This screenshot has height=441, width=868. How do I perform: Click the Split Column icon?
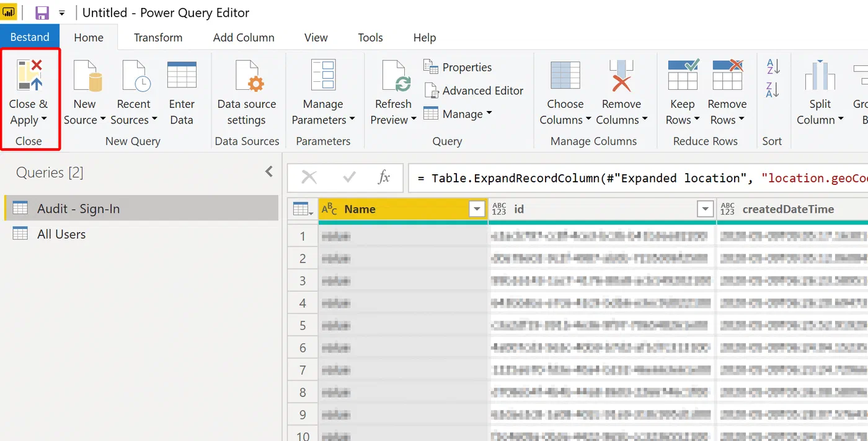(820, 76)
